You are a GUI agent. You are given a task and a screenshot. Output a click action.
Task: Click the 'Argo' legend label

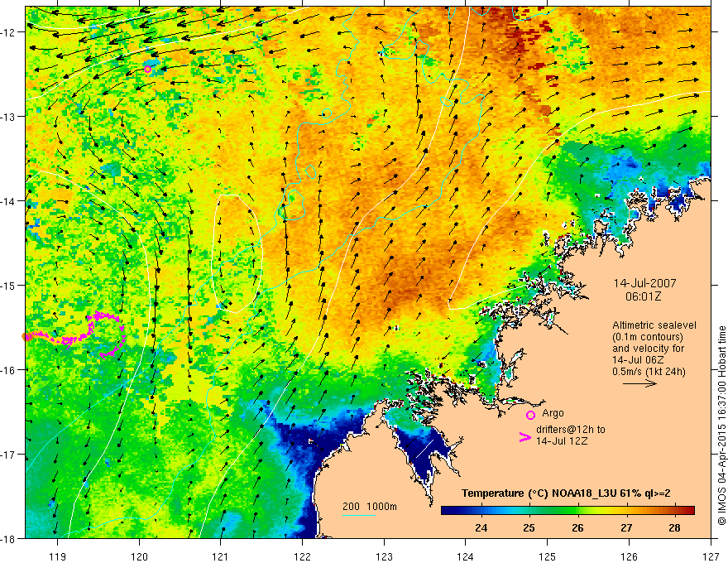553,413
